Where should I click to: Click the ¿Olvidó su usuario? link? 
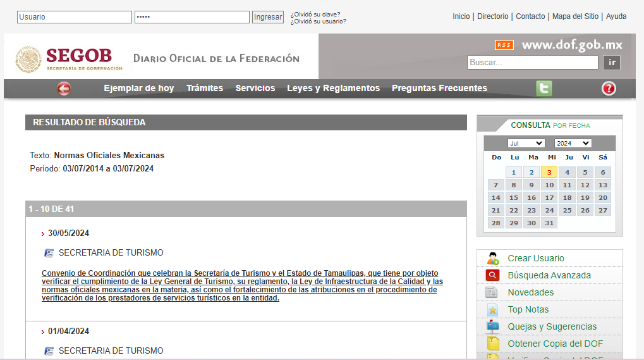pos(319,22)
